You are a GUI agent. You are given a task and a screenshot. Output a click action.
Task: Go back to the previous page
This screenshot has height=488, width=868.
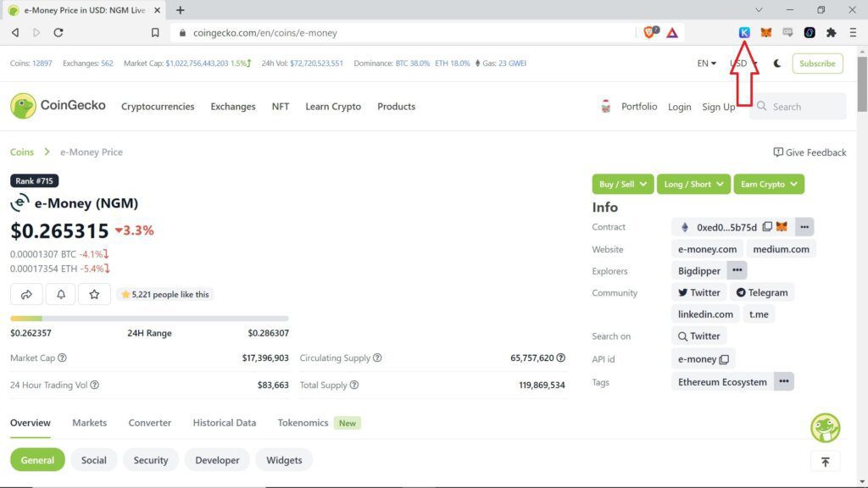[15, 33]
